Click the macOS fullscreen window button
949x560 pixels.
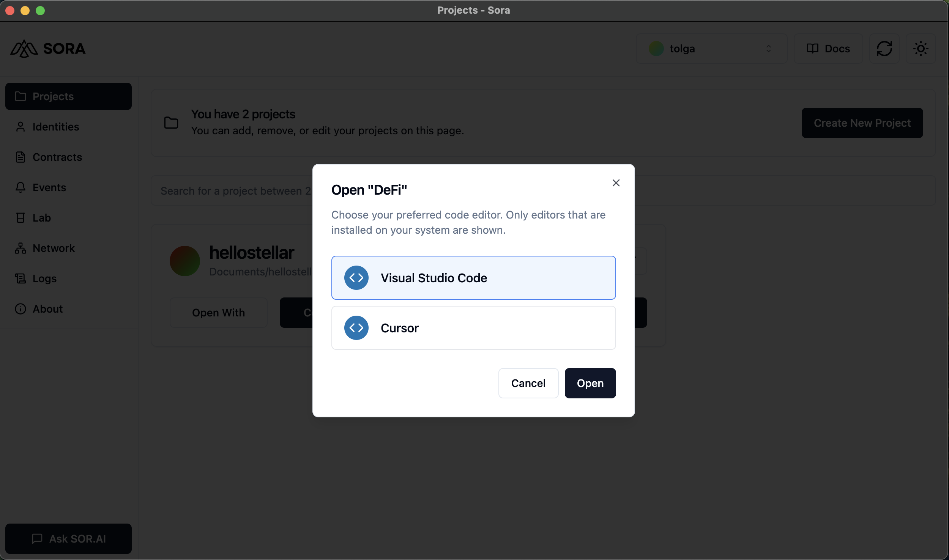coord(40,11)
